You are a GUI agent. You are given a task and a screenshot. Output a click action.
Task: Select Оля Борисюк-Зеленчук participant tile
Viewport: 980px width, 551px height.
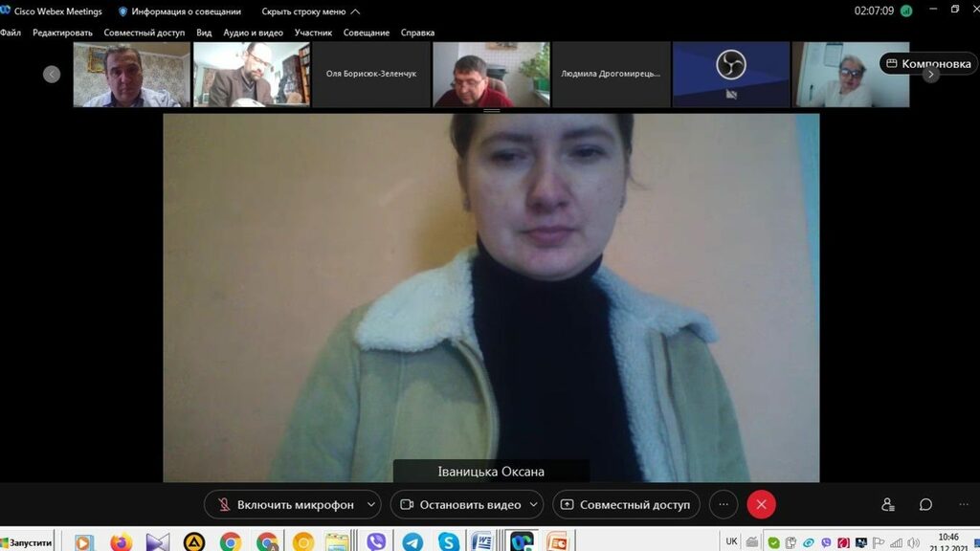pos(371,74)
